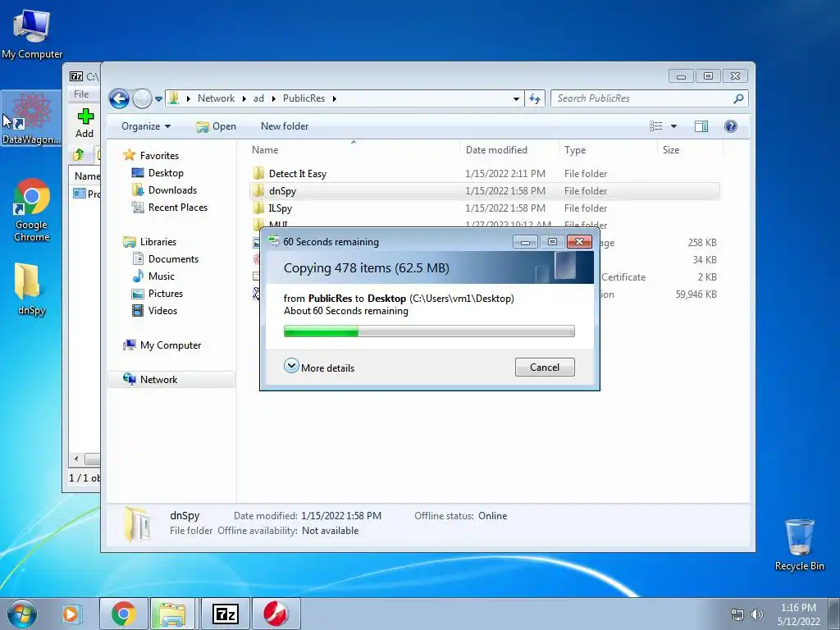Create a New folder
This screenshot has width=840, height=630.
[285, 126]
